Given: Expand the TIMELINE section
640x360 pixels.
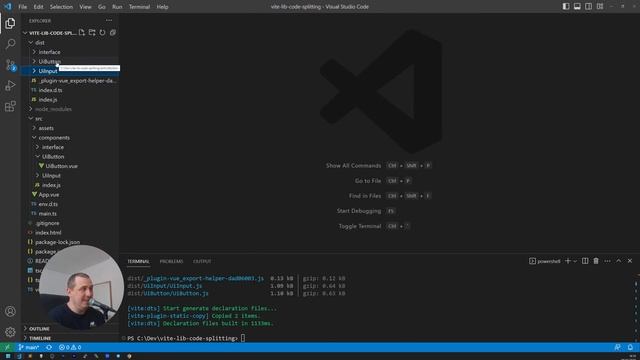Looking at the screenshot, I should [70, 338].
